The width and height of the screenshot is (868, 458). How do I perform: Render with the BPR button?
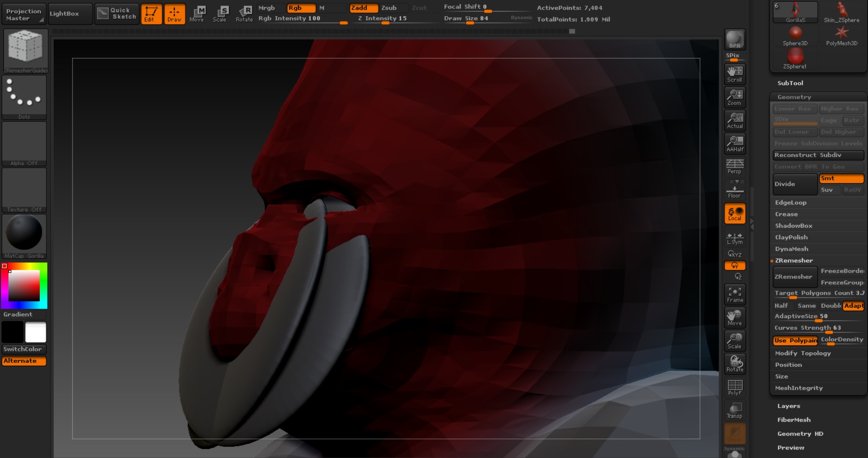click(735, 40)
